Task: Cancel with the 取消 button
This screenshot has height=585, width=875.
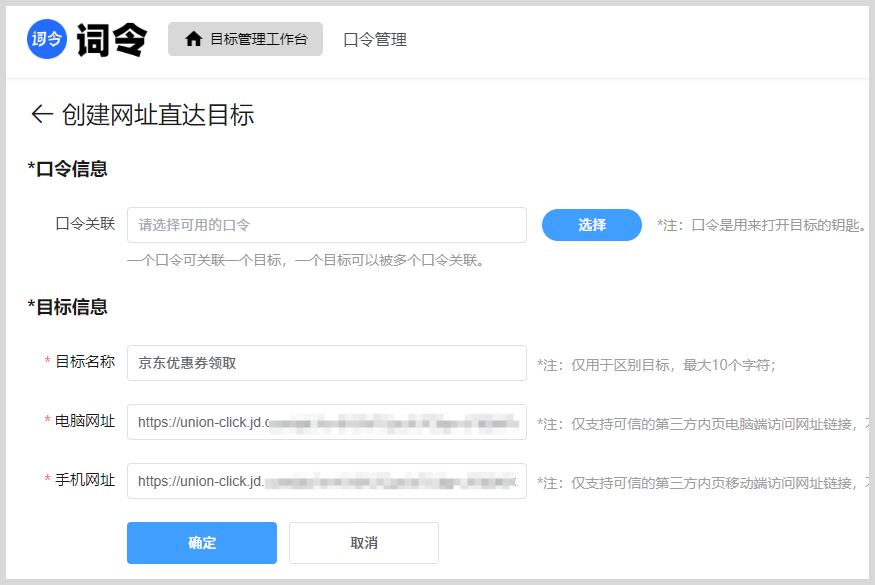Action: pos(364,543)
